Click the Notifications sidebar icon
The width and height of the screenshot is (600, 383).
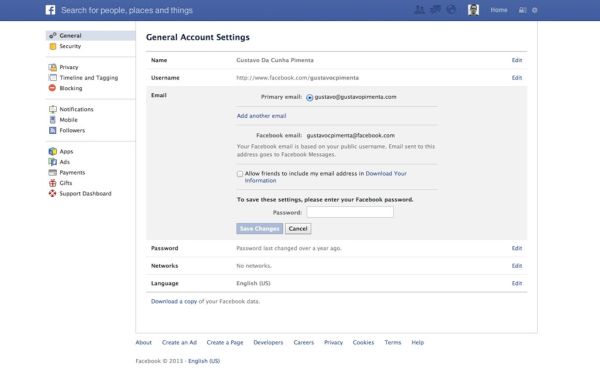coord(53,109)
